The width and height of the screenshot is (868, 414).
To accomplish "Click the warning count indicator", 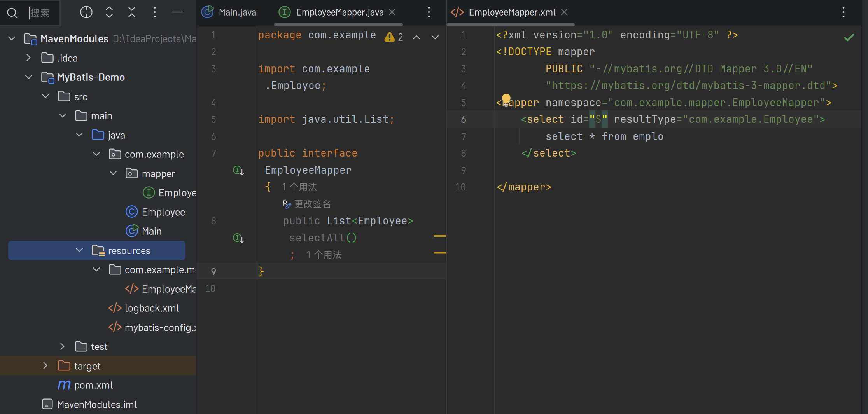I will (394, 37).
